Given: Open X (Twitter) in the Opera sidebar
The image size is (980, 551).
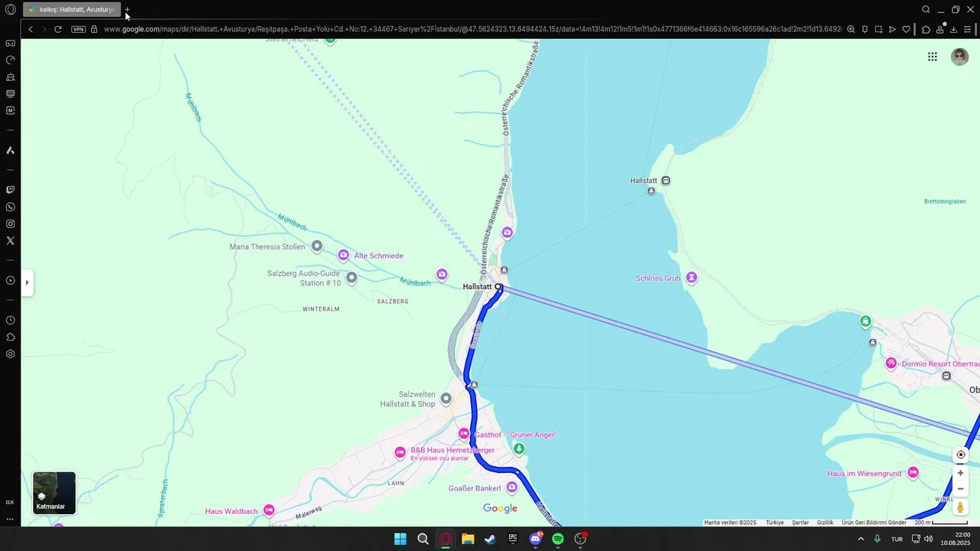Looking at the screenshot, I should [10, 240].
